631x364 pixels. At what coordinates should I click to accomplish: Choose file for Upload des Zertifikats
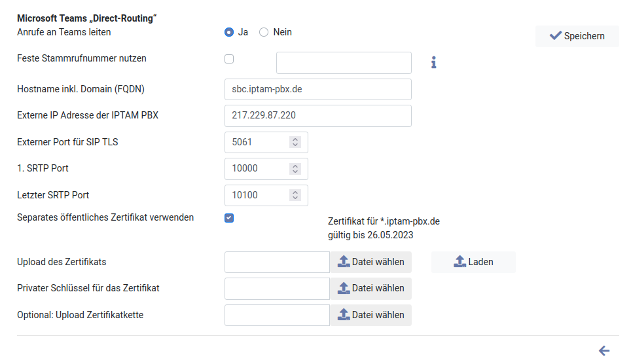click(370, 262)
